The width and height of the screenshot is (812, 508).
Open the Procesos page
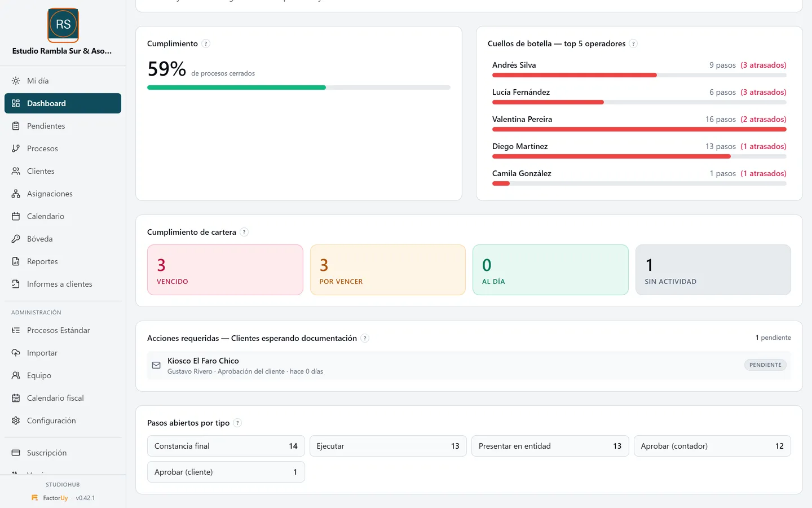click(63, 148)
